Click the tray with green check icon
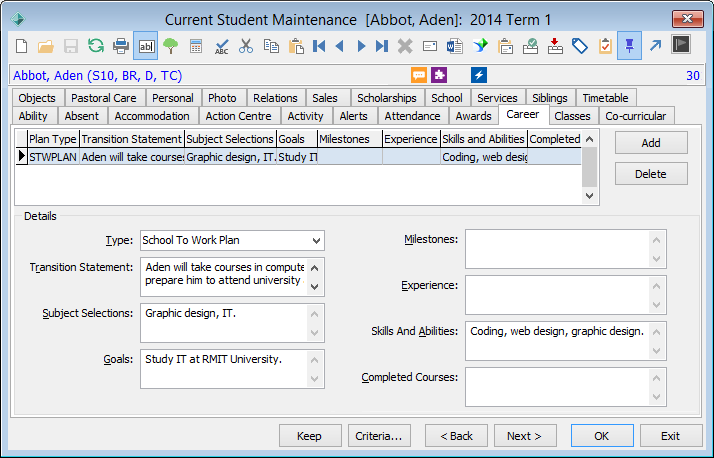This screenshot has height=458, width=714. (530, 46)
